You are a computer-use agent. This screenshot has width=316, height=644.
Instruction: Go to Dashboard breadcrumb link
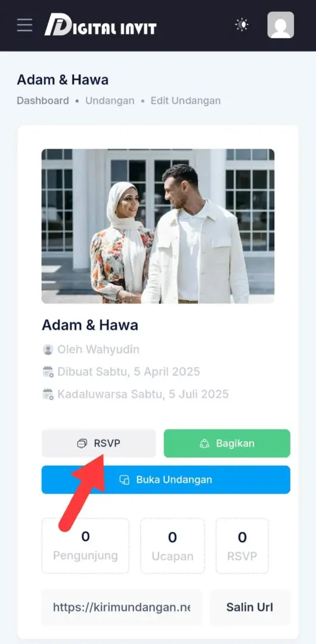click(43, 101)
